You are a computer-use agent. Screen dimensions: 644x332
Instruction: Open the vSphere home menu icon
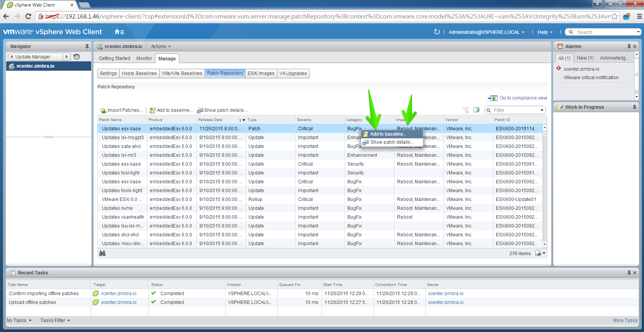tap(119, 32)
